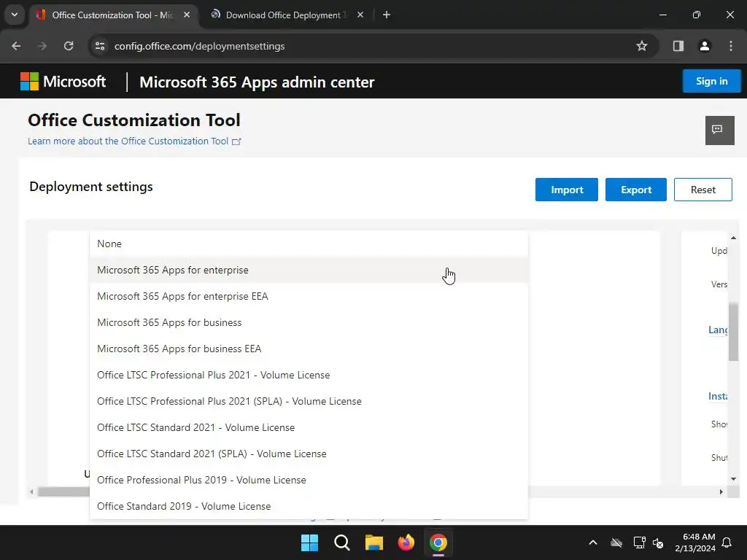Open Windows Start menu

(x=309, y=542)
